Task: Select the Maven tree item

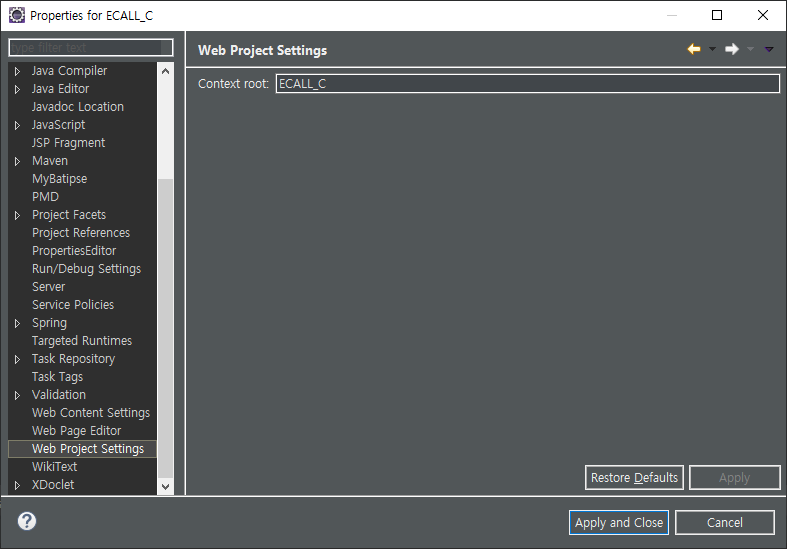Action: (50, 161)
